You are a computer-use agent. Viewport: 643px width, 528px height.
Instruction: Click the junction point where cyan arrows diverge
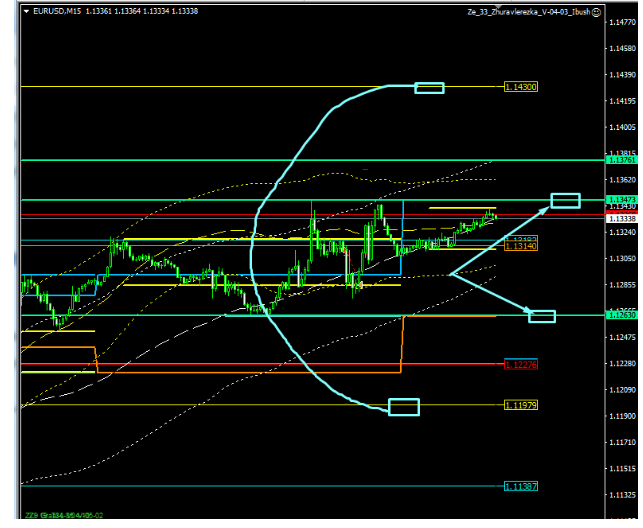point(451,272)
